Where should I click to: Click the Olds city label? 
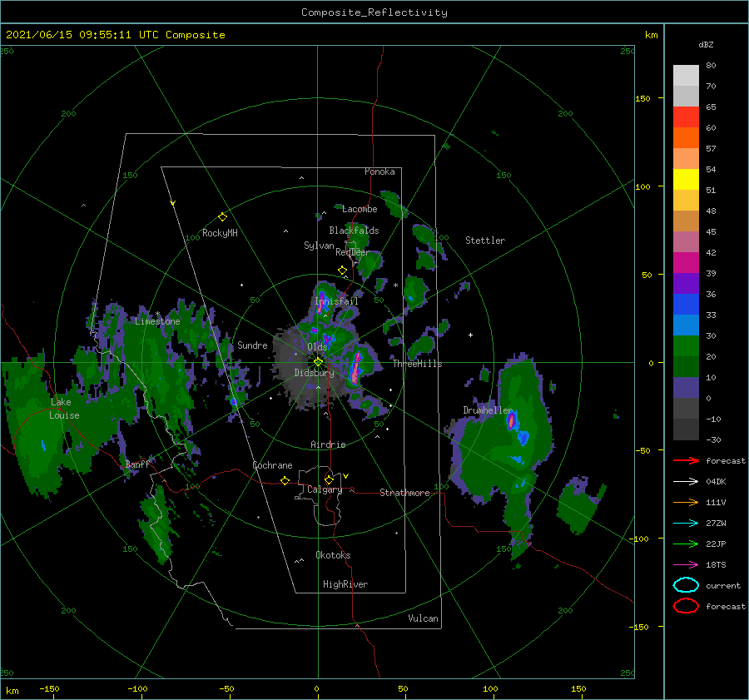click(317, 347)
